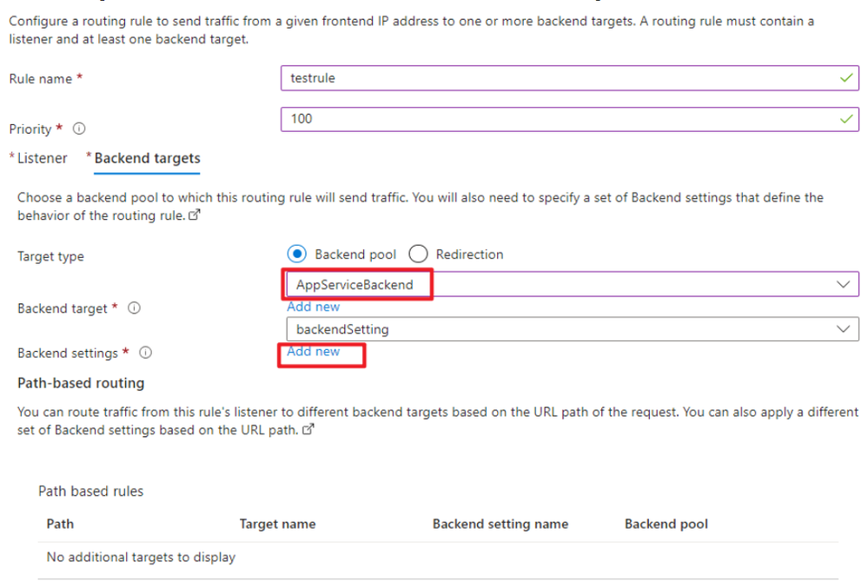
Task: Click the Priority info icon
Action: [x=79, y=129]
